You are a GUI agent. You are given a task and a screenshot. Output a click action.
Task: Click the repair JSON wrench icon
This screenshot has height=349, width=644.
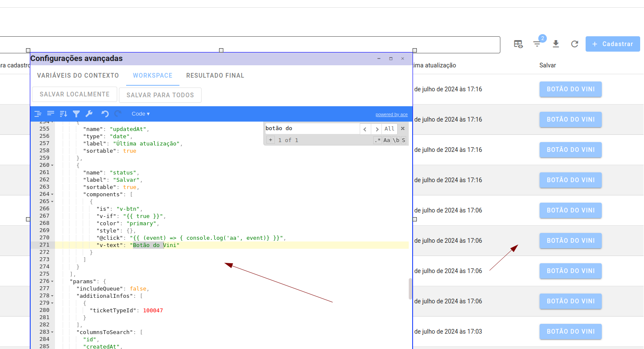click(x=89, y=113)
